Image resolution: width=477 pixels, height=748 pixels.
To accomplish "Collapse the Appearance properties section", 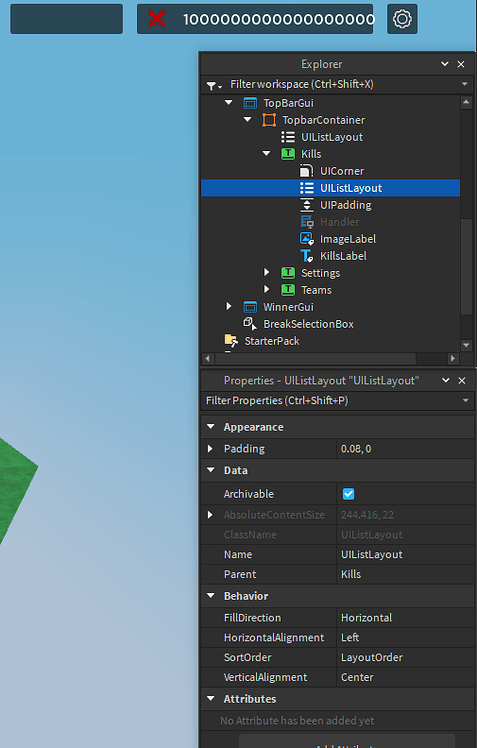I will tap(211, 427).
